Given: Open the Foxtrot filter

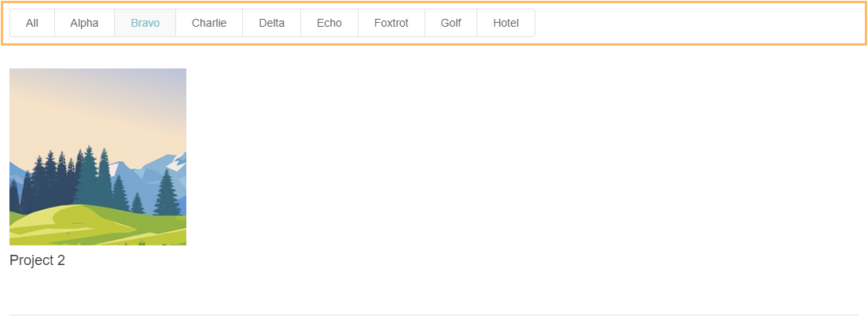Looking at the screenshot, I should pyautogui.click(x=392, y=23).
